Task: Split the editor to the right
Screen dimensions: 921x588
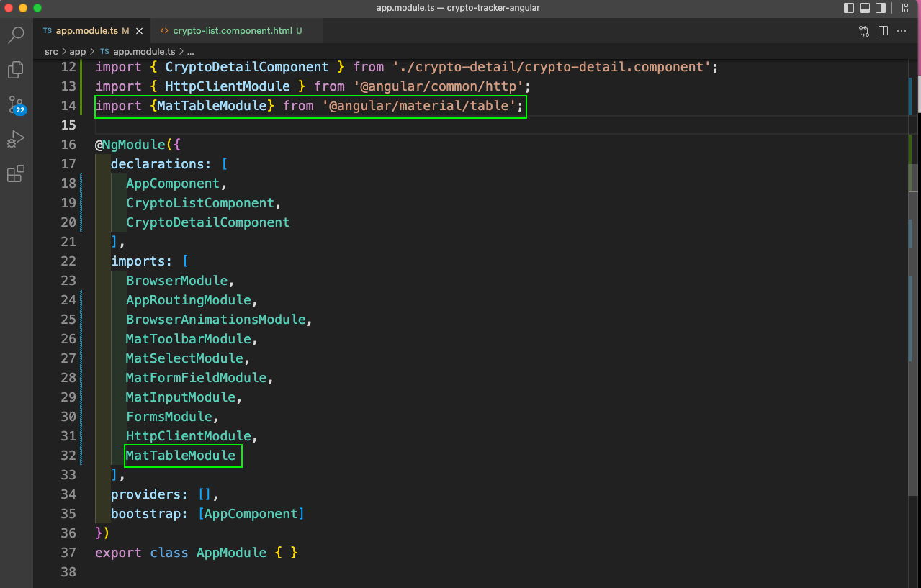Action: point(883,31)
